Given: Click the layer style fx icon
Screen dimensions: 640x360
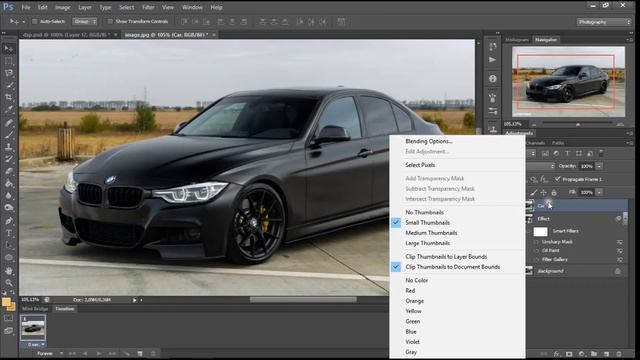Looking at the screenshot, I should 557,354.
